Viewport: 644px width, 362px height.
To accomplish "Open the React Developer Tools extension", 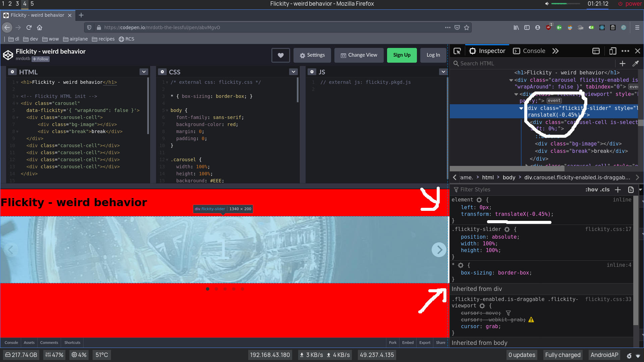I will tap(602, 27).
